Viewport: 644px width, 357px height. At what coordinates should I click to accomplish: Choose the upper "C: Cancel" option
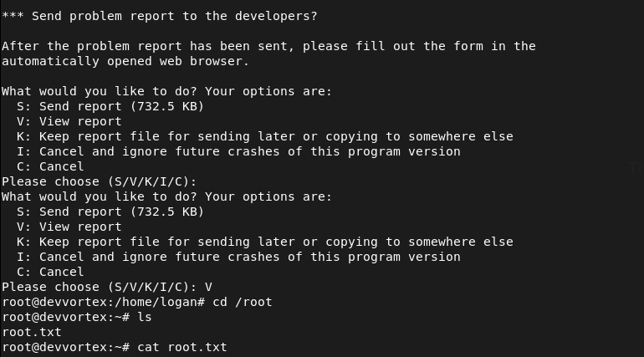tap(50, 166)
